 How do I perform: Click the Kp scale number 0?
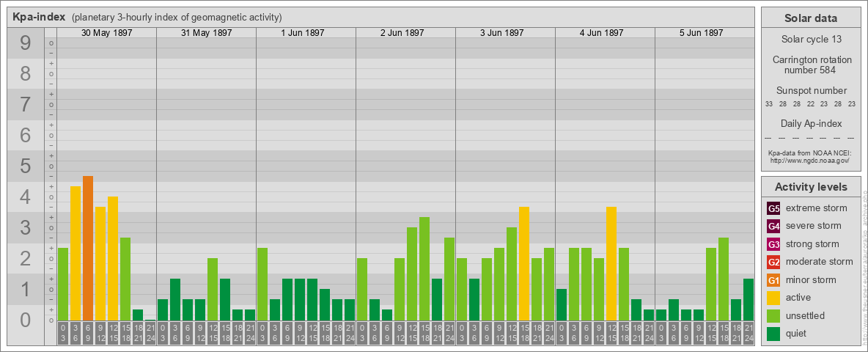tap(26, 320)
